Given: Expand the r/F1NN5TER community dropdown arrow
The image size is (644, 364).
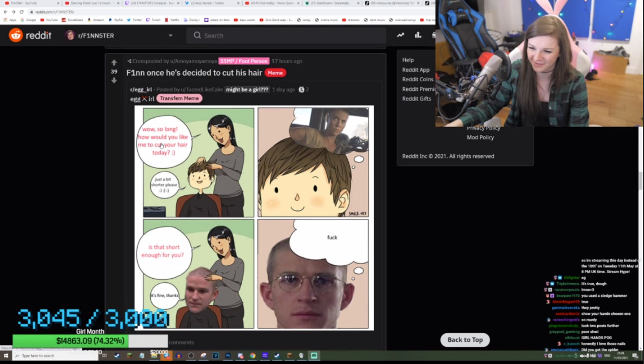Looking at the screenshot, I should (170, 36).
